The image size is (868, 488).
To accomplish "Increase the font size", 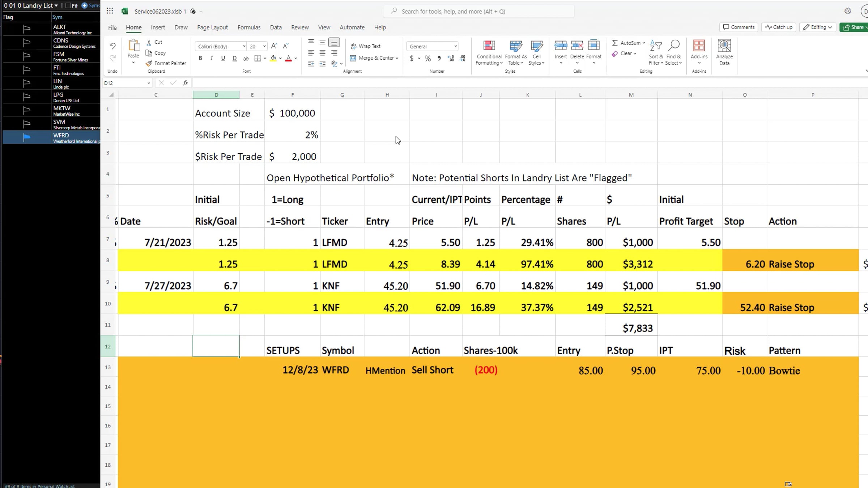I will click(274, 46).
